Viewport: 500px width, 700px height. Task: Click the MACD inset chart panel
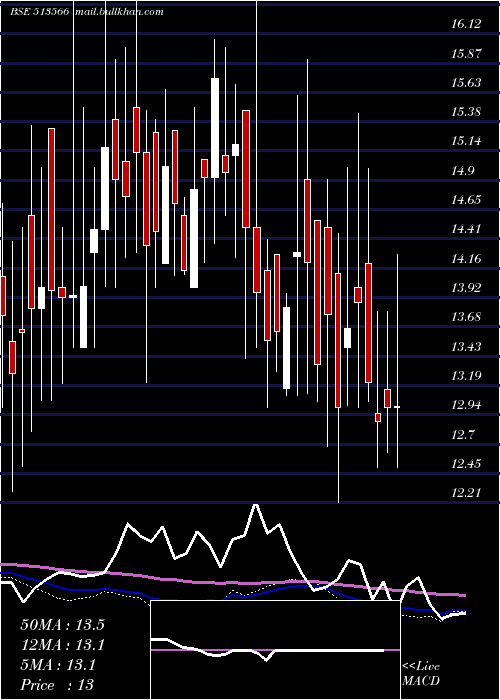tap(275, 650)
